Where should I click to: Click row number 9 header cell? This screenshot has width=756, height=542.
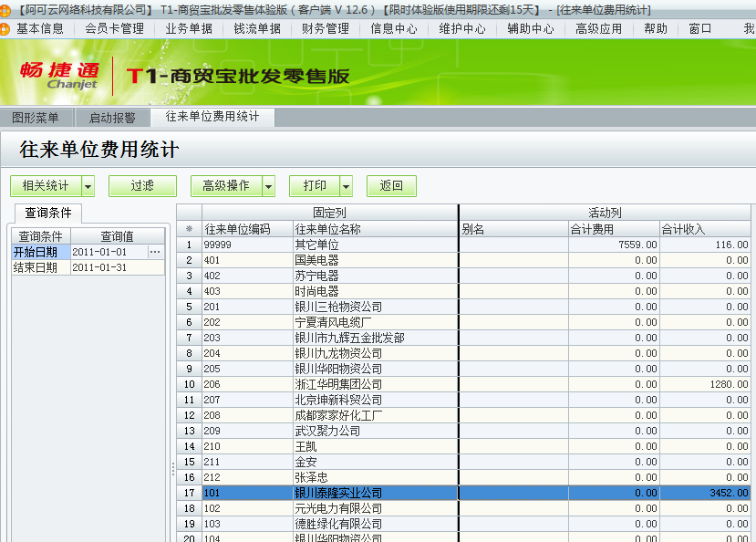[x=189, y=369]
